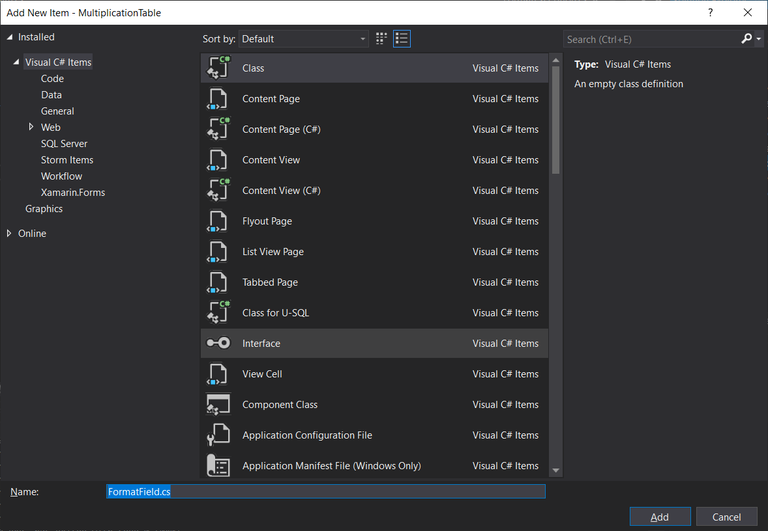Expand the Online category
Screen dimensions: 768x531
point(10,233)
